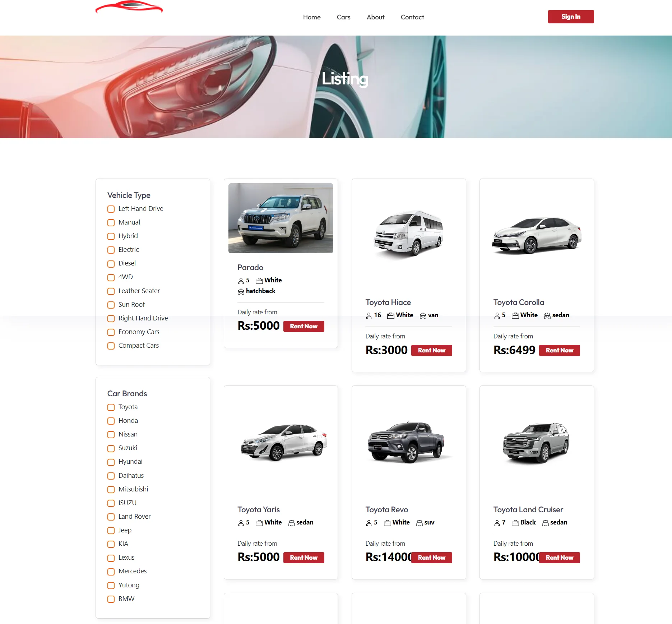The width and height of the screenshot is (672, 624).
Task: Toggle the Leather Seater checkbox
Action: click(111, 291)
